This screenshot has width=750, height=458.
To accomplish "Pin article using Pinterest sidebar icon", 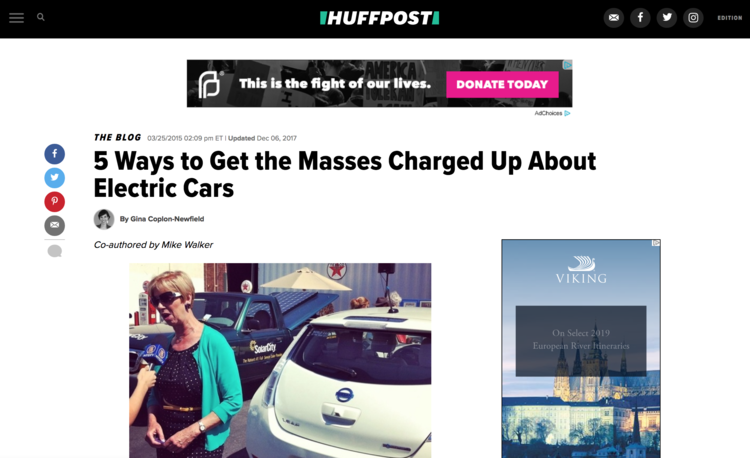I will tap(55, 202).
